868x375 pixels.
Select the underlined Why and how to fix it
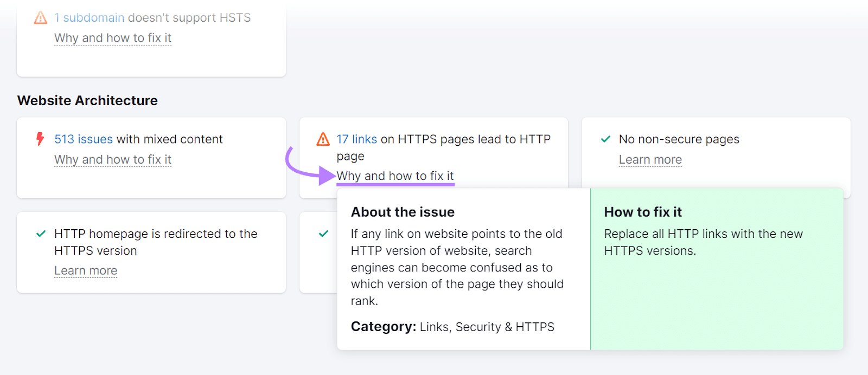[x=395, y=176]
